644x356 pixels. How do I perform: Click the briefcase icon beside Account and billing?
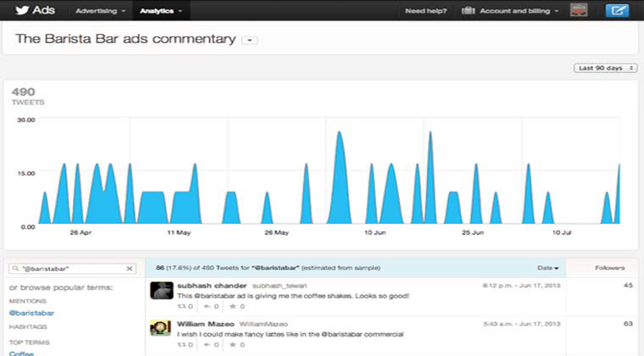pos(468,11)
